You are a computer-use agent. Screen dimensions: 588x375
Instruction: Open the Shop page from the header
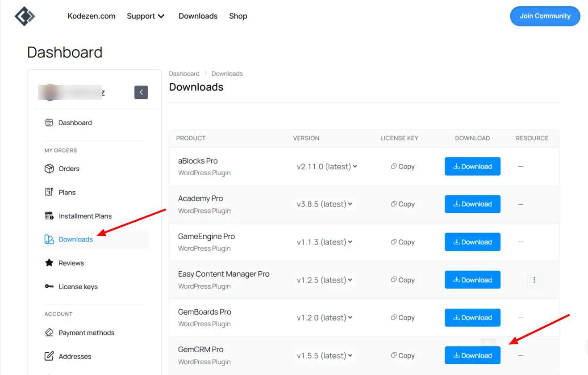(x=238, y=16)
